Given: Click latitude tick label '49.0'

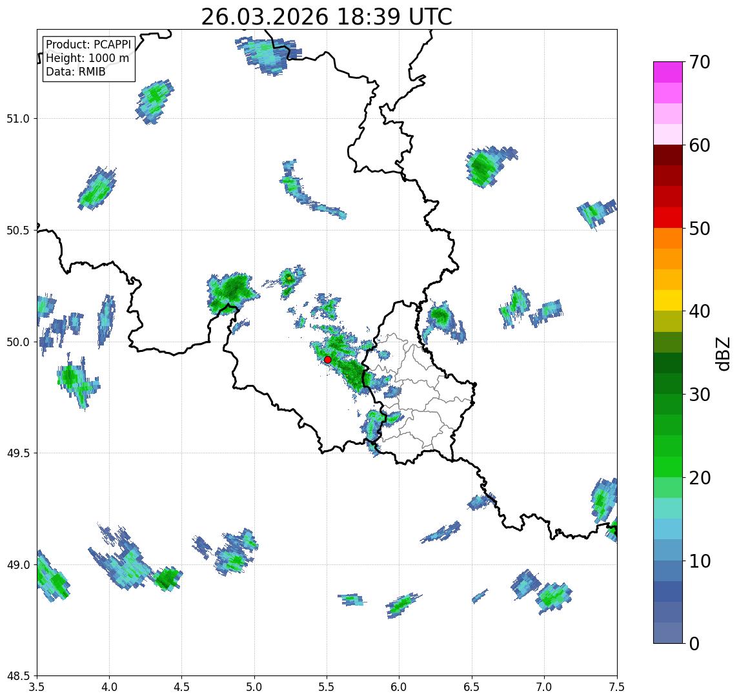Looking at the screenshot, I should [x=18, y=564].
